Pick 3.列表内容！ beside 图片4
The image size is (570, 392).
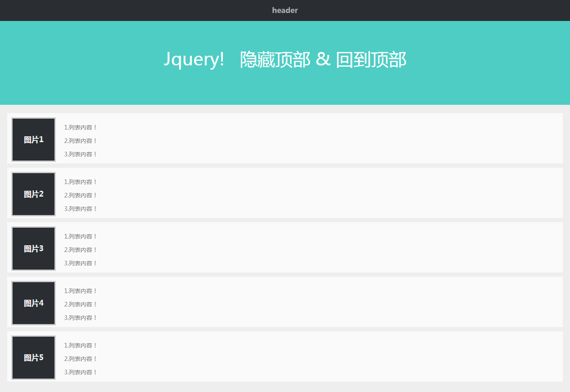coord(80,318)
